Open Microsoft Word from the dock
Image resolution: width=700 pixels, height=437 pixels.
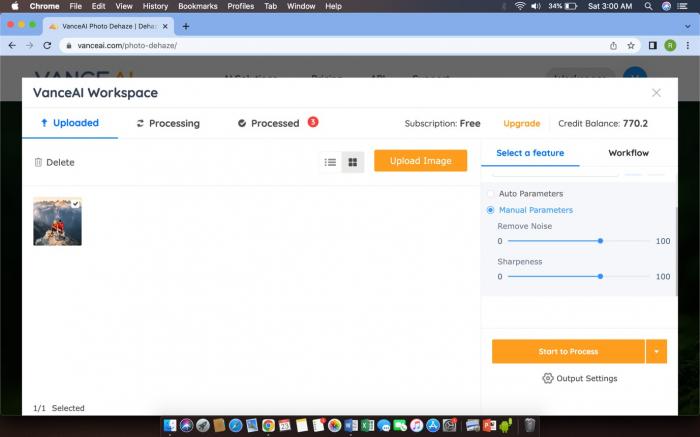[351, 425]
